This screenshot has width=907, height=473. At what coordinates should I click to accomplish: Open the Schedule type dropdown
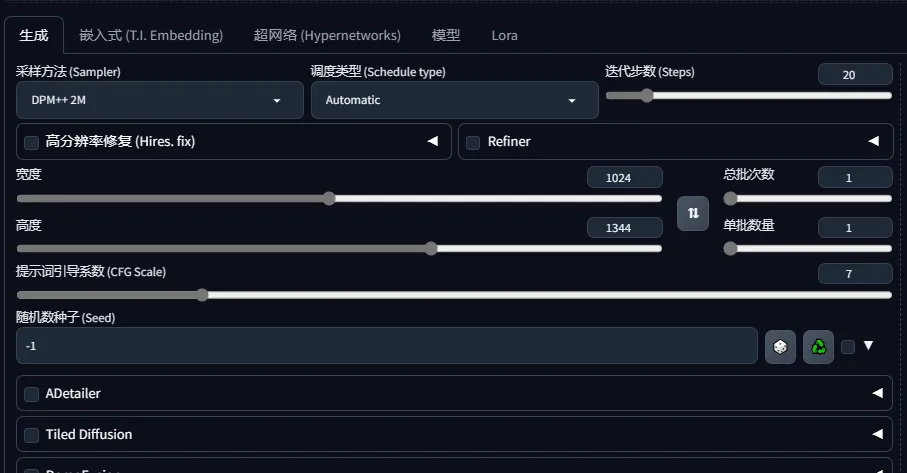(454, 100)
